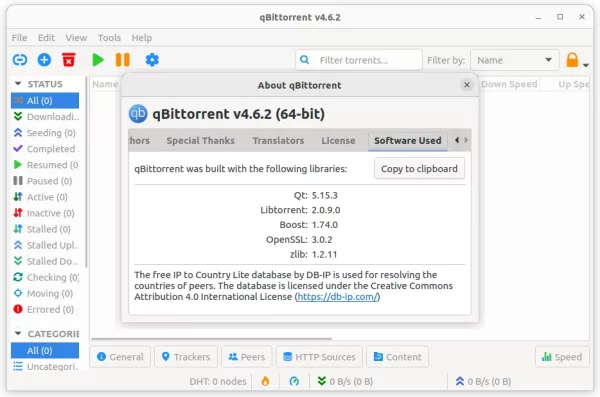Click the search magnifier icon
600x397 pixels.
coord(305,60)
